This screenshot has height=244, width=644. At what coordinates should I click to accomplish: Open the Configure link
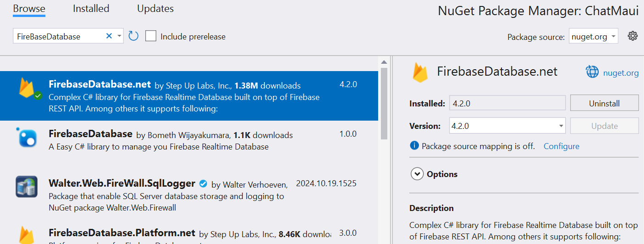(561, 146)
